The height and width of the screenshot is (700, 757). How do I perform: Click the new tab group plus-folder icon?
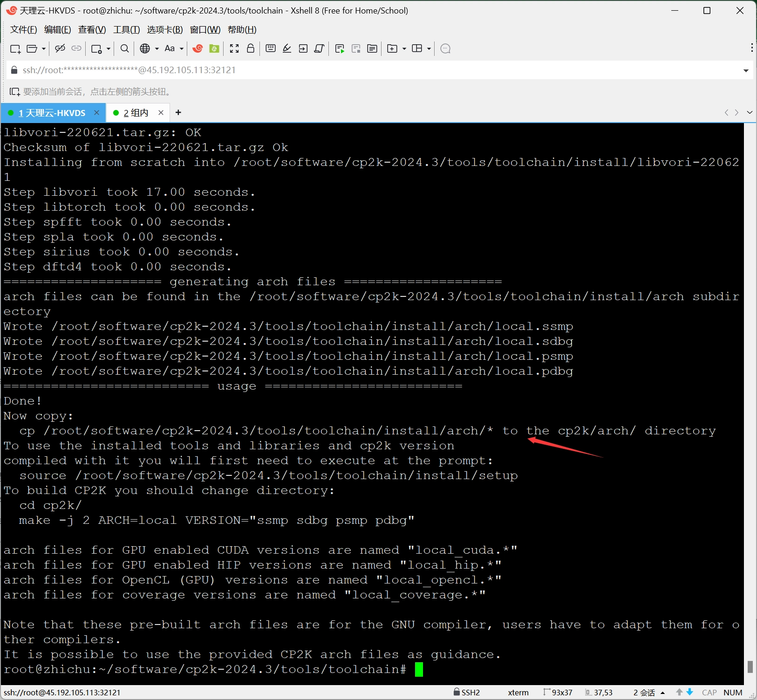point(393,48)
